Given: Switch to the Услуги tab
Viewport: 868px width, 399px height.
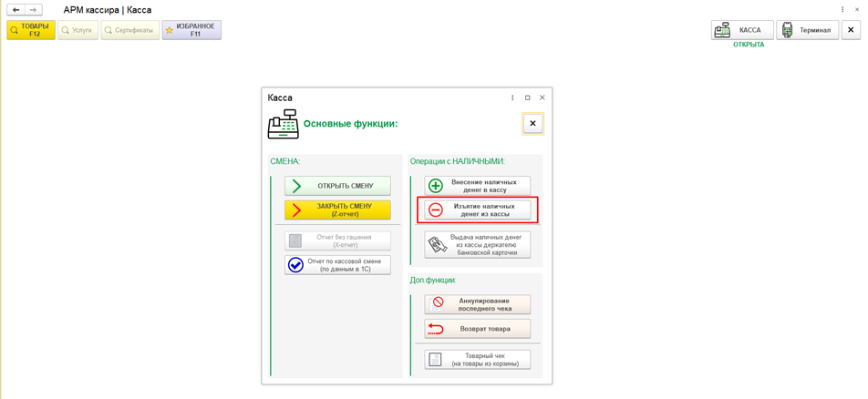Looking at the screenshot, I should [x=77, y=30].
